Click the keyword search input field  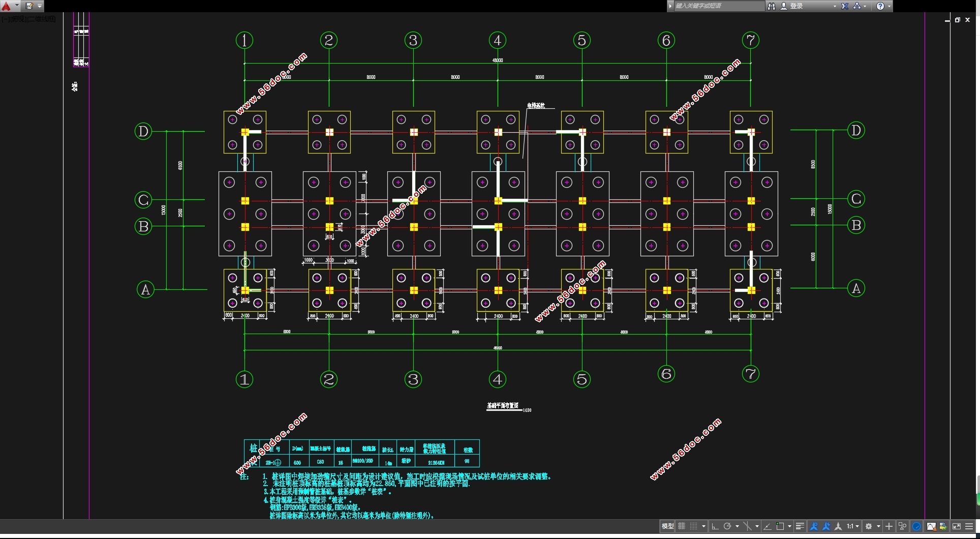coord(719,6)
